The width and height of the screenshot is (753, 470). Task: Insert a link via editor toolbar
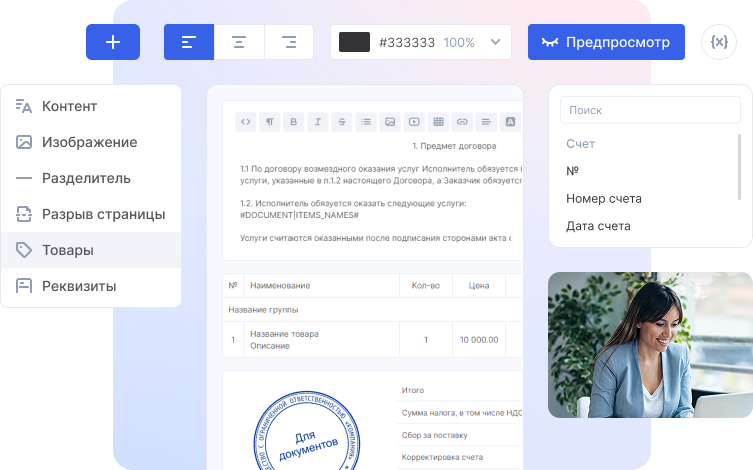pyautogui.click(x=462, y=122)
